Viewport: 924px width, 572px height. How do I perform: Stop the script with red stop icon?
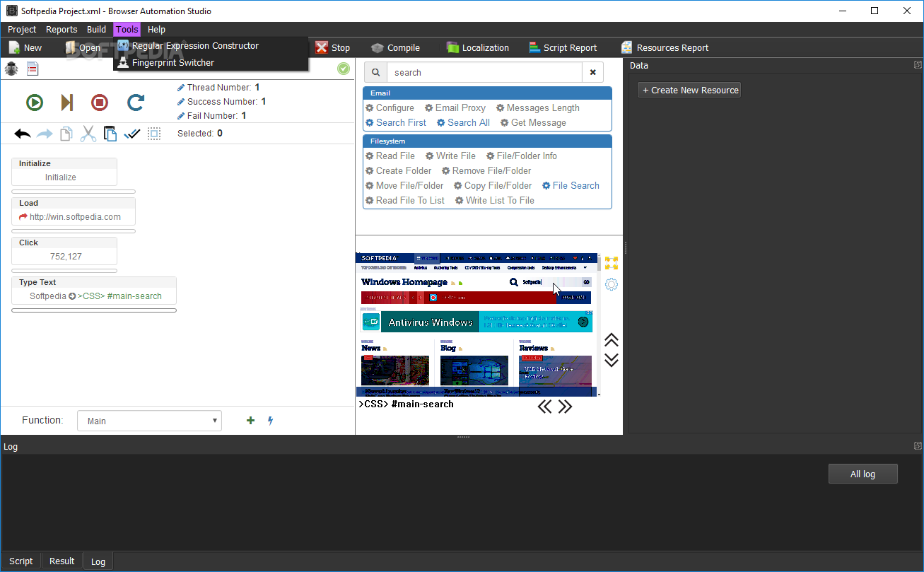pos(100,103)
